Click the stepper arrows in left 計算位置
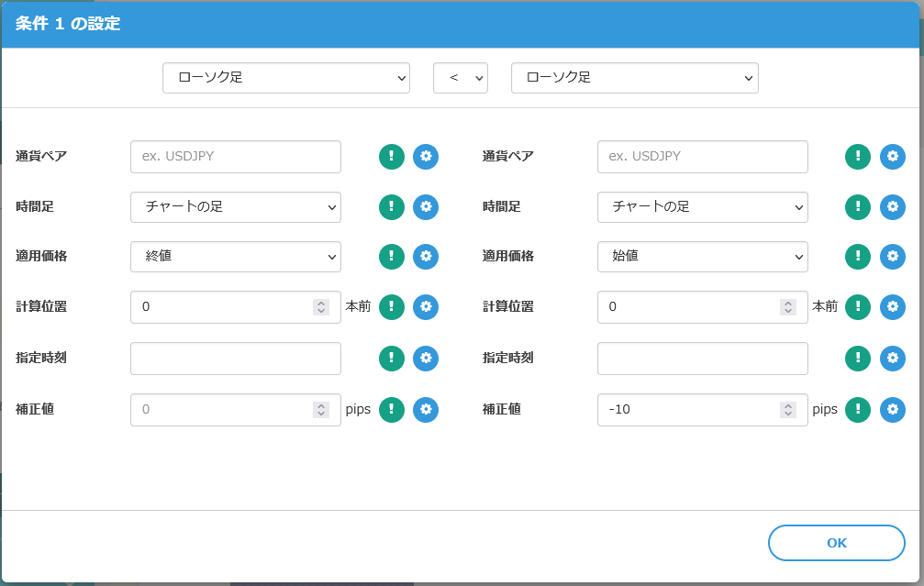The height and width of the screenshot is (586, 924). (x=321, y=307)
